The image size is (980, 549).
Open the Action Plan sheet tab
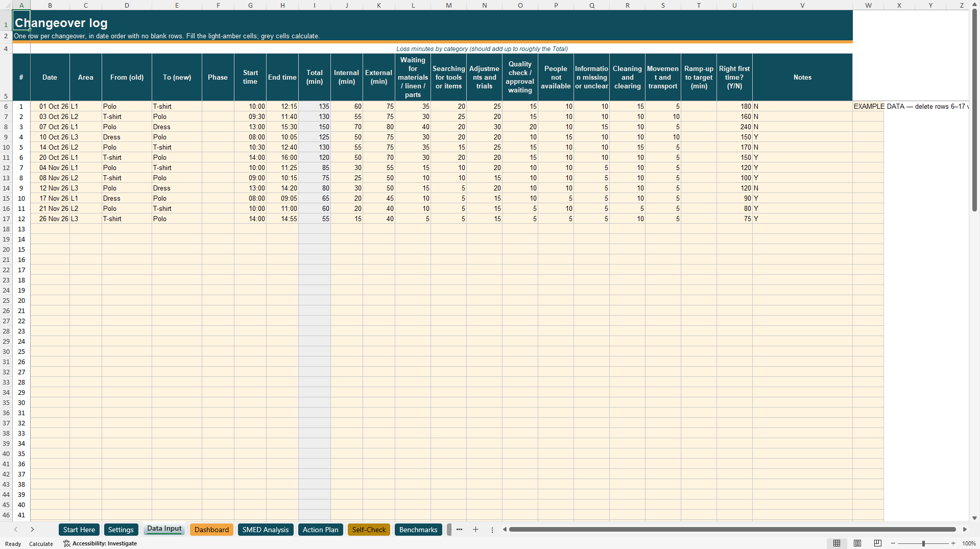pyautogui.click(x=320, y=530)
